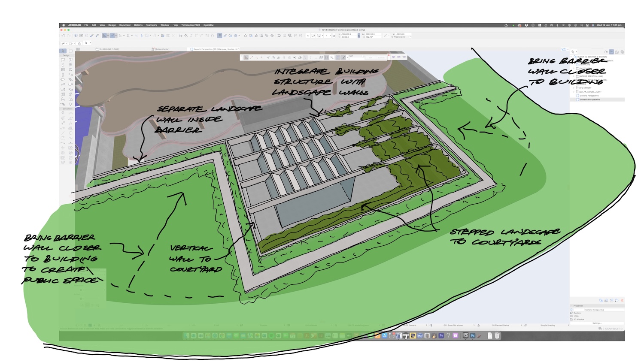Click the Undo arrow in the toolbar

(64, 36)
